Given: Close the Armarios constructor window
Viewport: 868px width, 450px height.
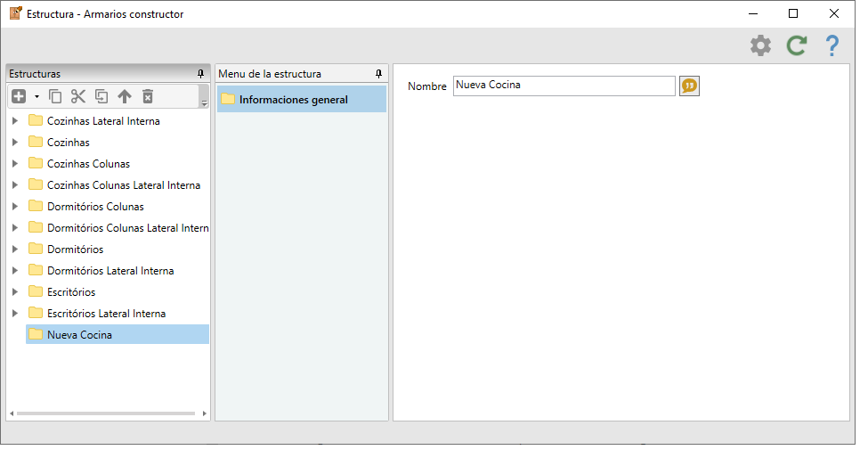Looking at the screenshot, I should point(833,14).
